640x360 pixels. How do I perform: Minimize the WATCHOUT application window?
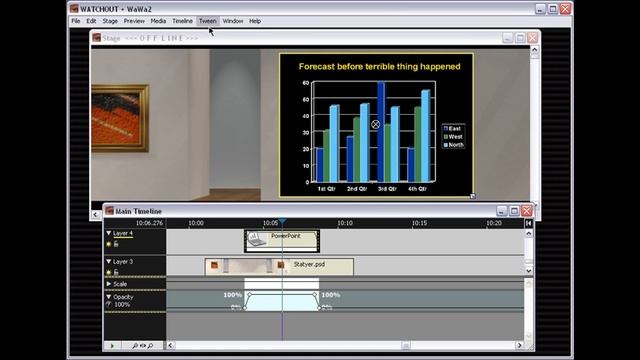tap(540, 9)
